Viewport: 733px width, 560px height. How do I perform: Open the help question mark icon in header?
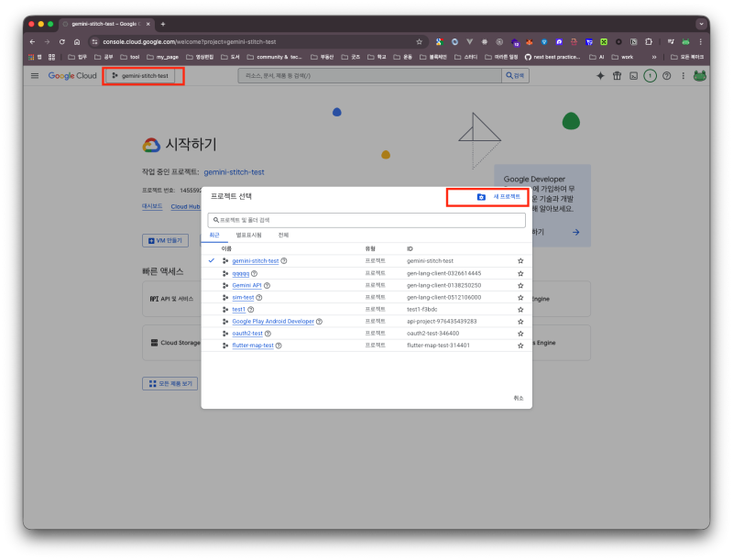[666, 76]
